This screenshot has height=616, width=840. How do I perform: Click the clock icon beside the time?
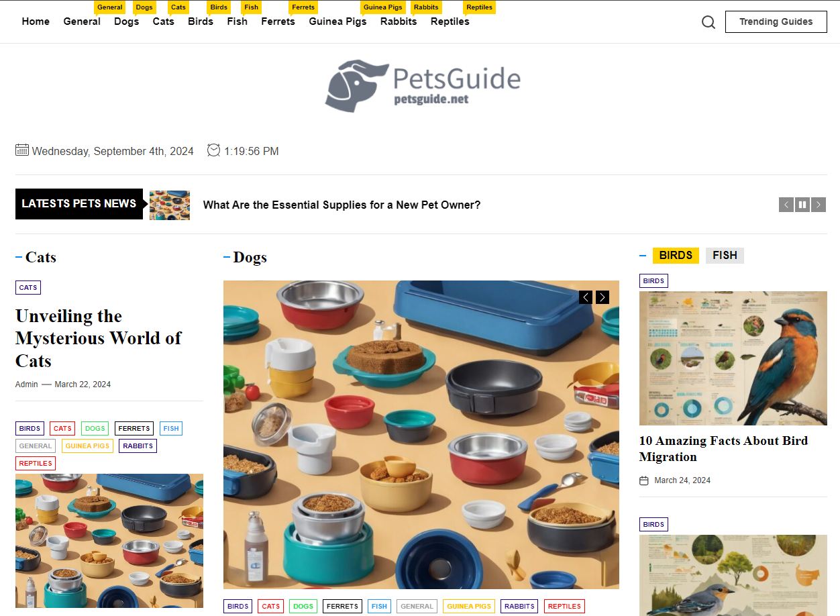[x=213, y=150]
